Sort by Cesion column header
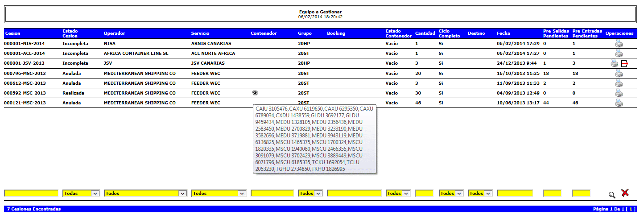Screen dimensions: 644x223 (12, 33)
